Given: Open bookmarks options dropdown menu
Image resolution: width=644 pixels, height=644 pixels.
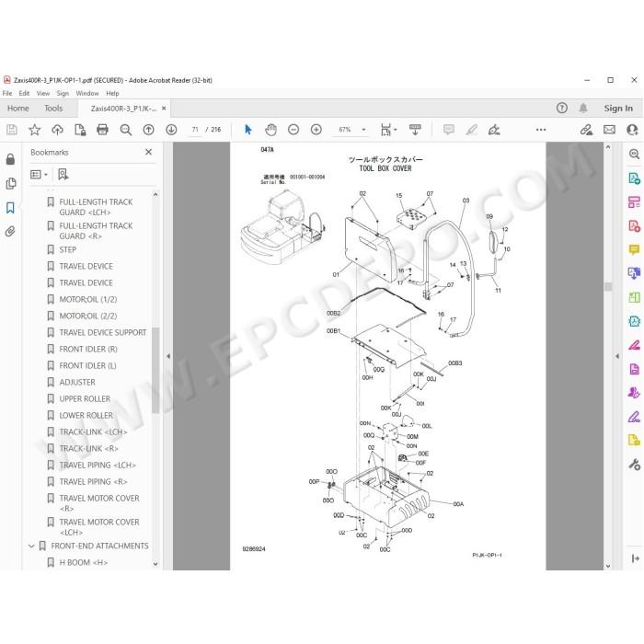Looking at the screenshot, I should pos(39,175).
